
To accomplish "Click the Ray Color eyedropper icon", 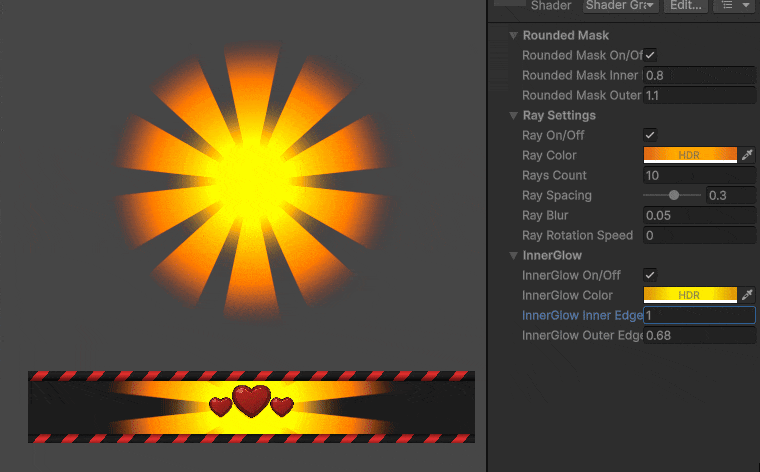I will tap(747, 155).
